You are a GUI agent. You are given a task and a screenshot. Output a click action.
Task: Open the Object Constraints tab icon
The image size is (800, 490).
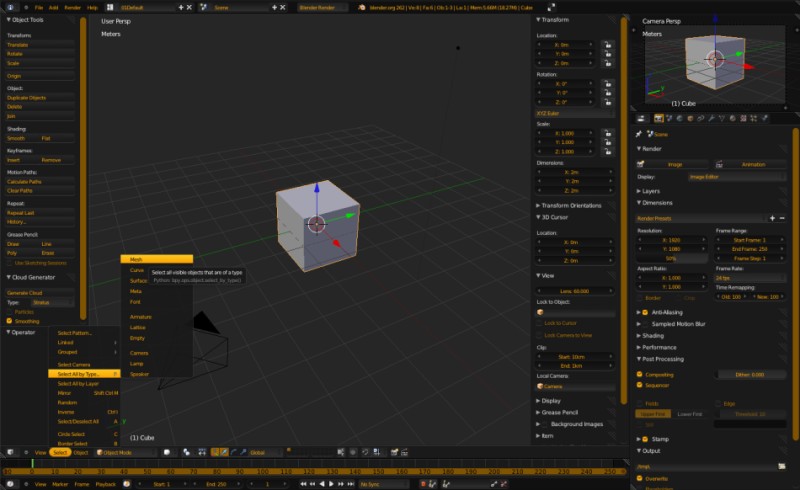(x=701, y=118)
